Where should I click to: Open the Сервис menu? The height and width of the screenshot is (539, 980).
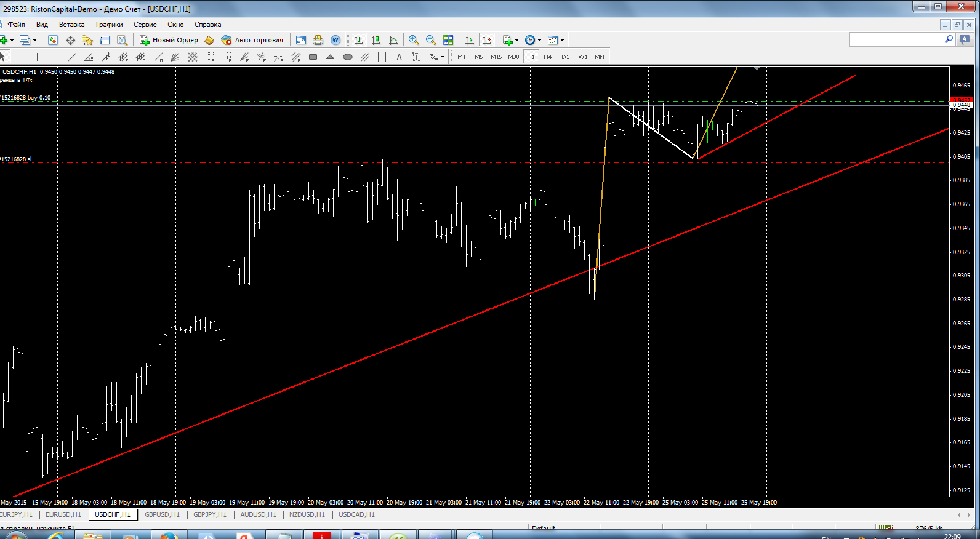[145, 25]
